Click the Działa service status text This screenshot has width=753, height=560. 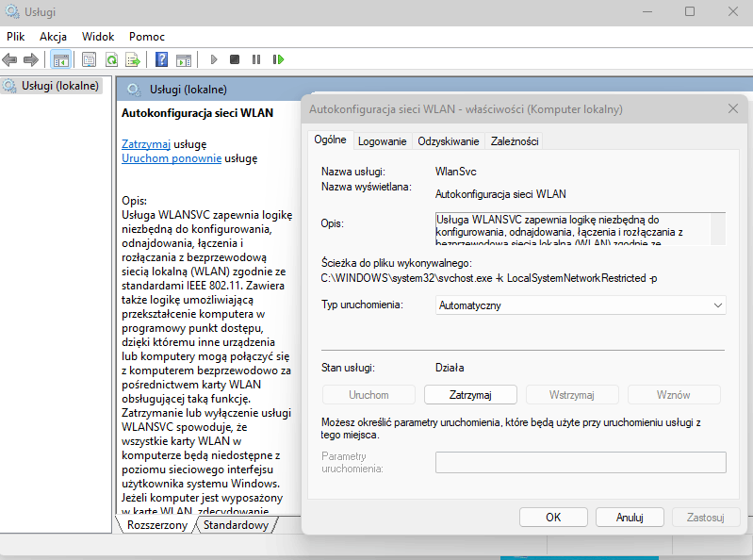[x=450, y=368]
